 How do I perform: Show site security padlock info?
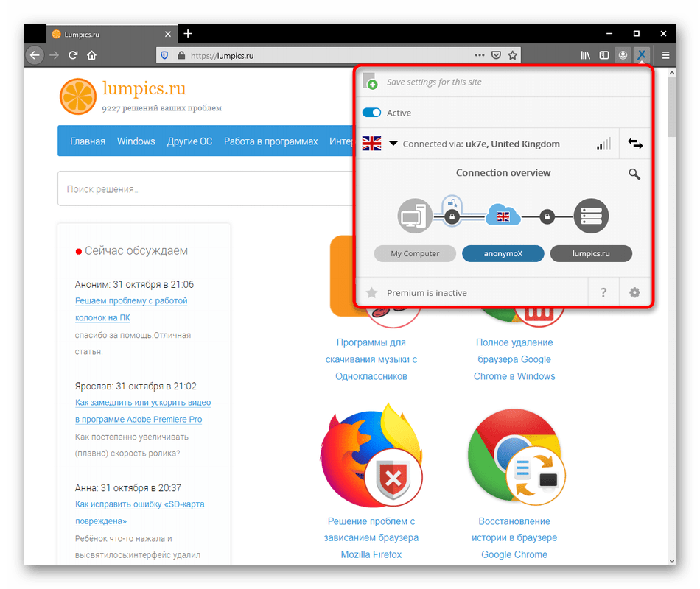pos(181,55)
